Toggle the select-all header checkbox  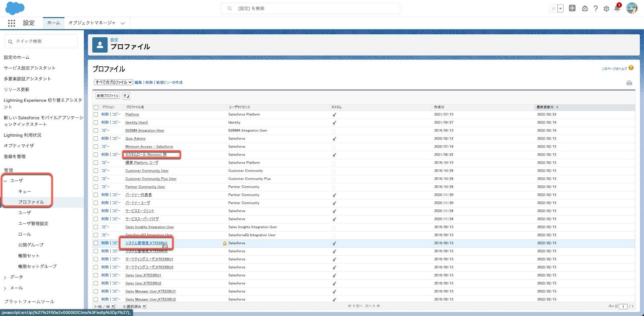96,107
